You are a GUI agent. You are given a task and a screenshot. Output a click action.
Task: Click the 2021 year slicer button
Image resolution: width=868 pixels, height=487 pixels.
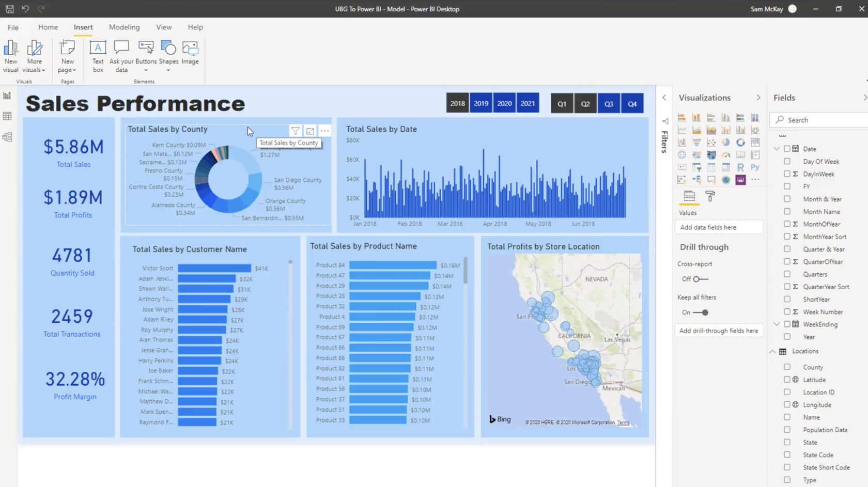tap(528, 103)
